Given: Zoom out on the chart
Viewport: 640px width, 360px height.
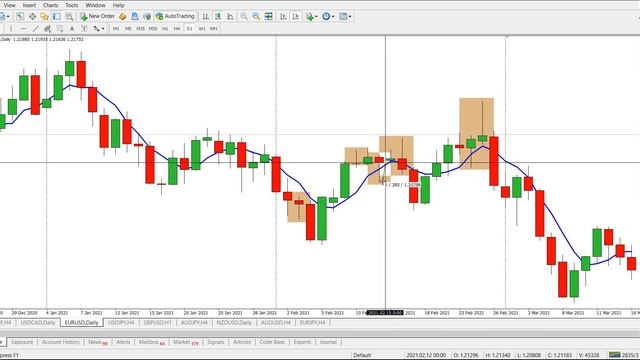Looking at the screenshot, I should pyautogui.click(x=256, y=16).
